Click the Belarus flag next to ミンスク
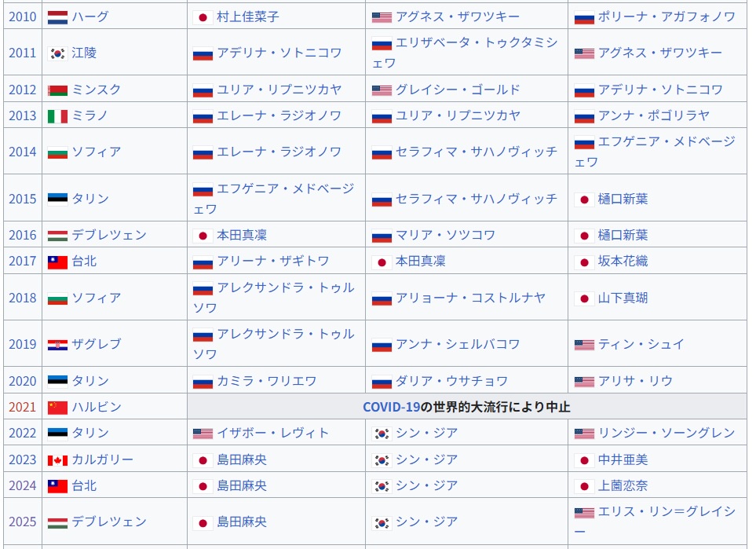Viewport: 756px width, 549px height. pyautogui.click(x=57, y=90)
